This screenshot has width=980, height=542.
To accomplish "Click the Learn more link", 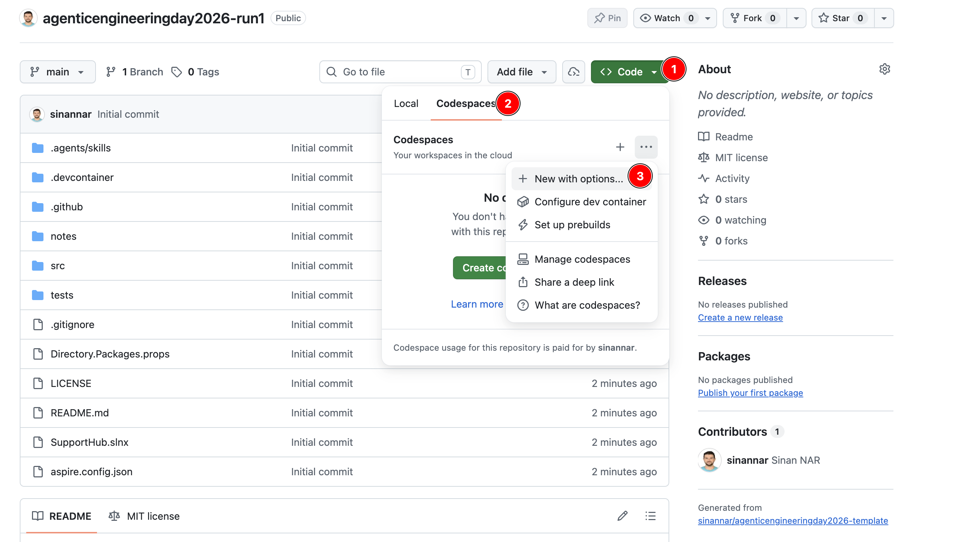I will [x=477, y=304].
